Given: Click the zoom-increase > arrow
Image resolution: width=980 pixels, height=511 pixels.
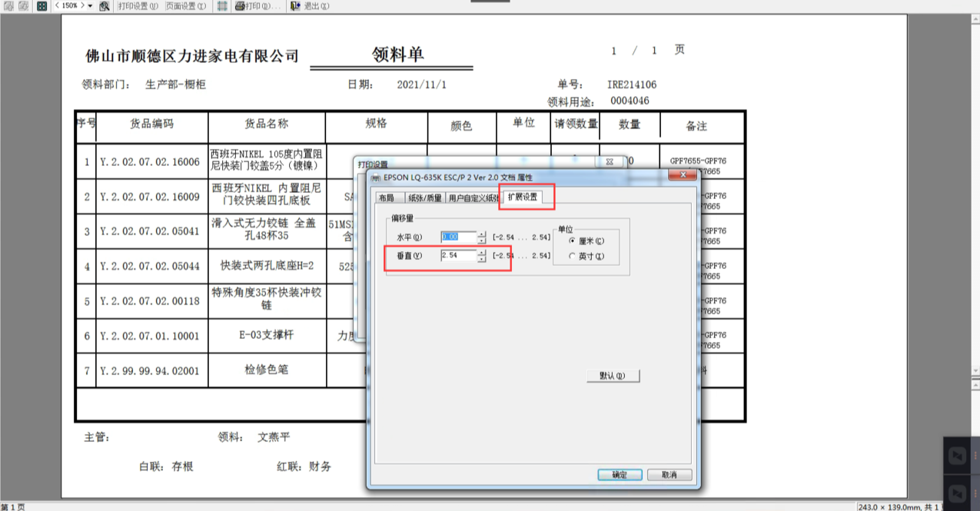Looking at the screenshot, I should pos(83,6).
